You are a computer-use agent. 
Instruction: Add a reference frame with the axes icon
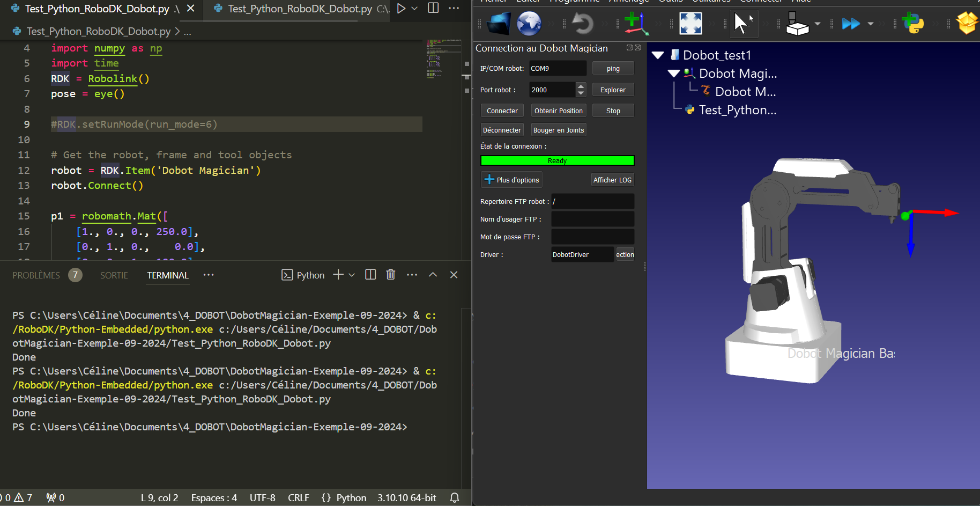636,24
